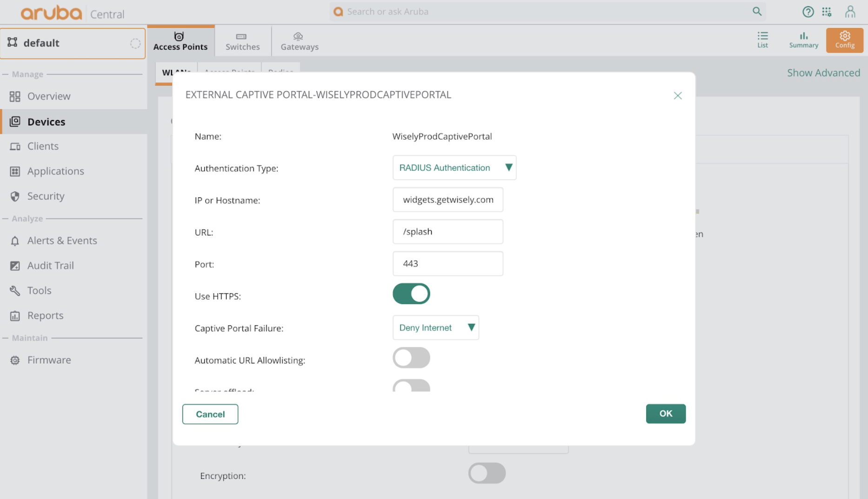
Task: Open Firmware in the Maintain section
Action: coord(49,360)
